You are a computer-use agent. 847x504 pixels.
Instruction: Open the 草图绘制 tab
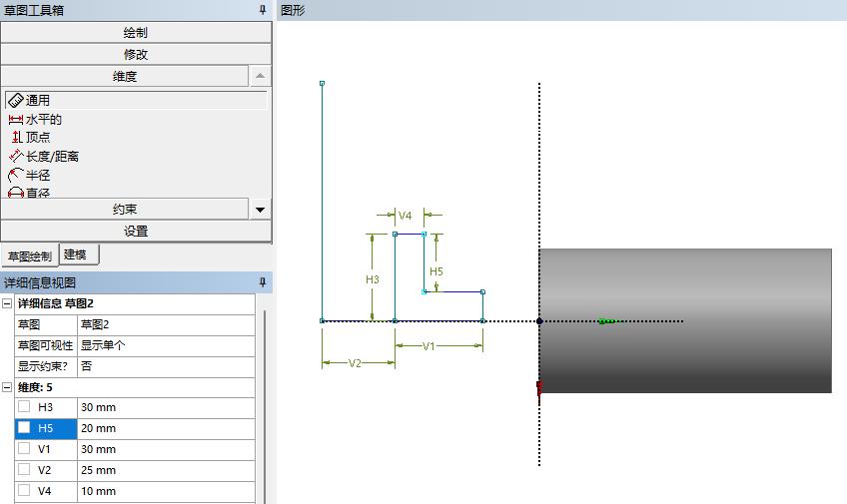(x=29, y=255)
